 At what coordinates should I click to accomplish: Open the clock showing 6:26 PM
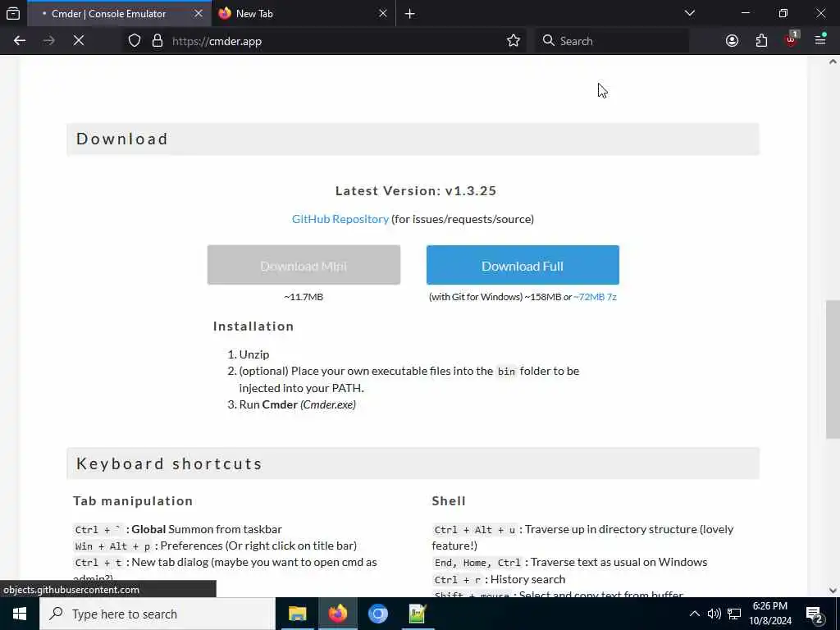coord(769,614)
